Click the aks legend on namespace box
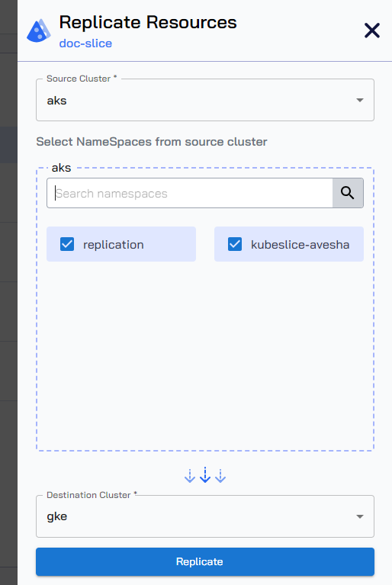392x585 pixels. coord(61,168)
